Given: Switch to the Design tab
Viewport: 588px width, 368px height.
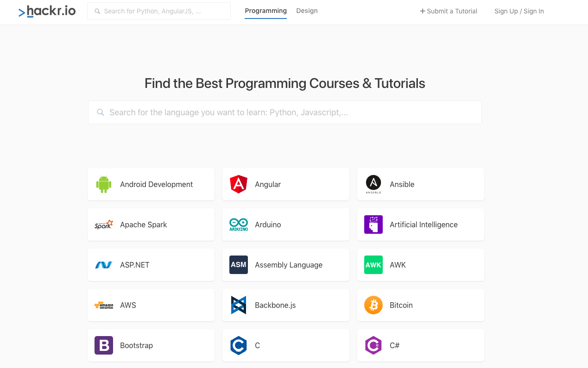Looking at the screenshot, I should click(x=307, y=11).
